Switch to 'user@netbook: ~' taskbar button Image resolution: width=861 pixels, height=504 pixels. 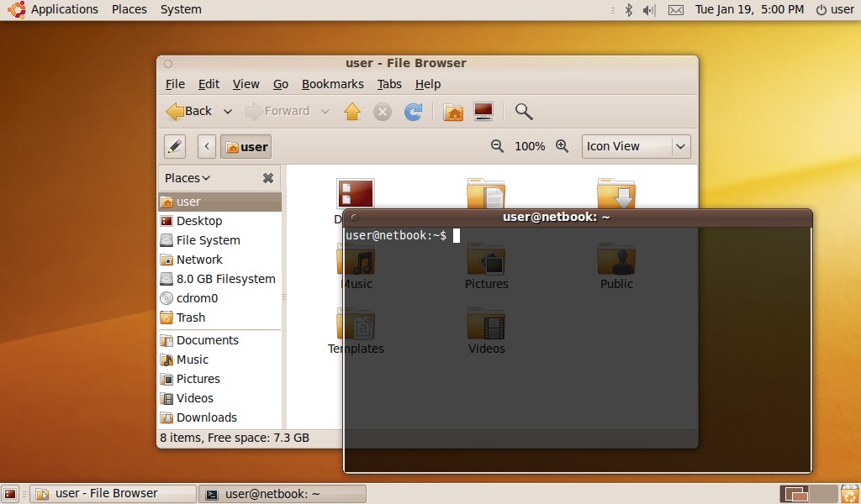(x=283, y=494)
